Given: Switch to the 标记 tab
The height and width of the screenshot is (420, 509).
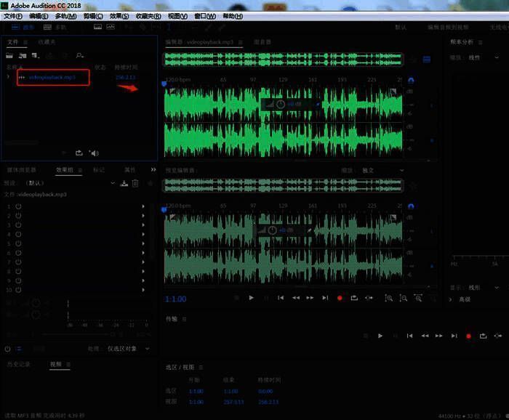Looking at the screenshot, I should (98, 169).
